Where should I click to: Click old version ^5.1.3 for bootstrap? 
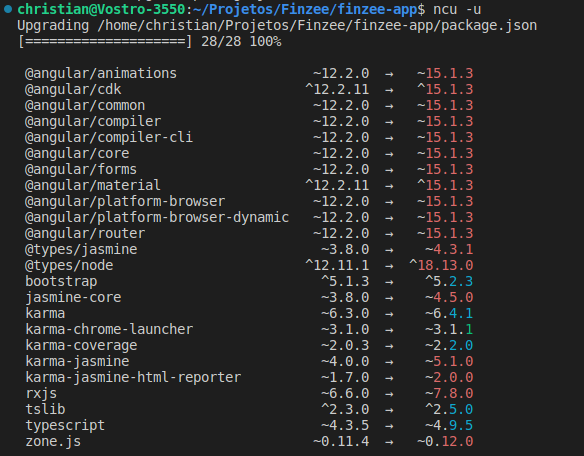(345, 282)
